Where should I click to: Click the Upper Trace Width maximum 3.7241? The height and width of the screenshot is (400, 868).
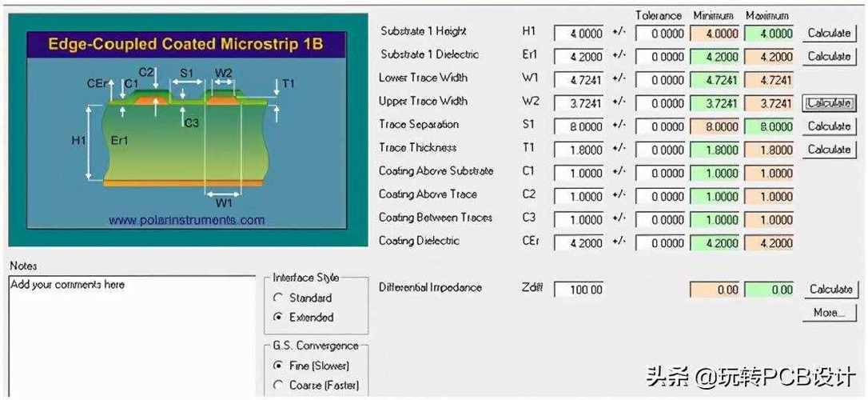click(769, 104)
